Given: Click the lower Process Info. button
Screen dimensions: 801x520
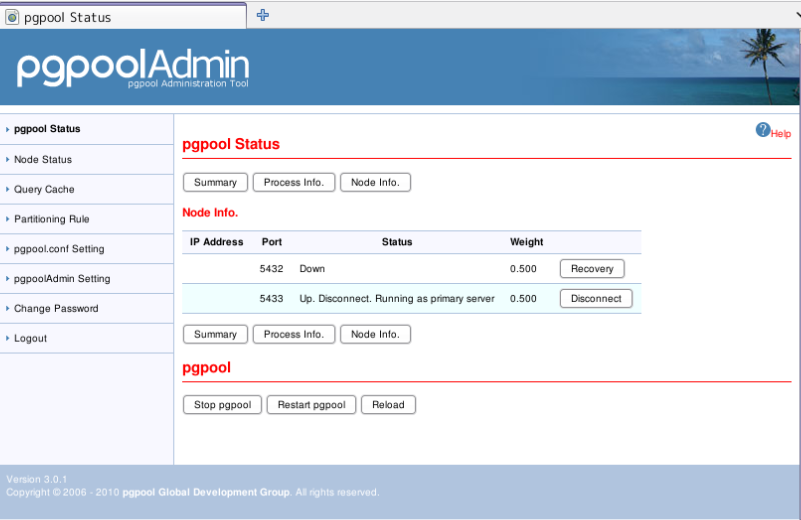Looking at the screenshot, I should click(294, 334).
